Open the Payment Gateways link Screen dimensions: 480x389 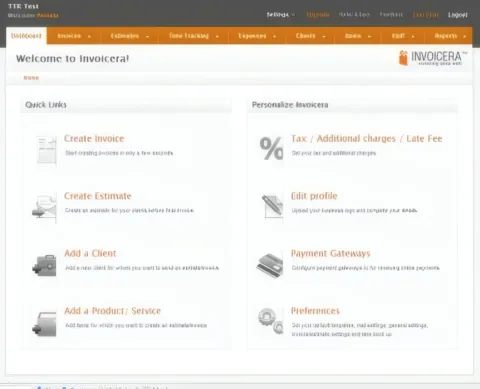[x=330, y=253]
